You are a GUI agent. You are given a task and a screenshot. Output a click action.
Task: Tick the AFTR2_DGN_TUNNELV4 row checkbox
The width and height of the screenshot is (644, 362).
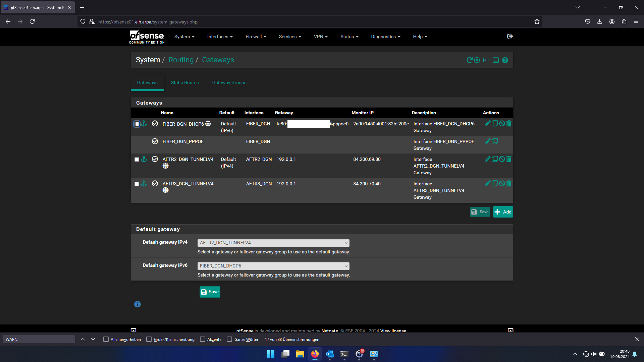click(137, 160)
